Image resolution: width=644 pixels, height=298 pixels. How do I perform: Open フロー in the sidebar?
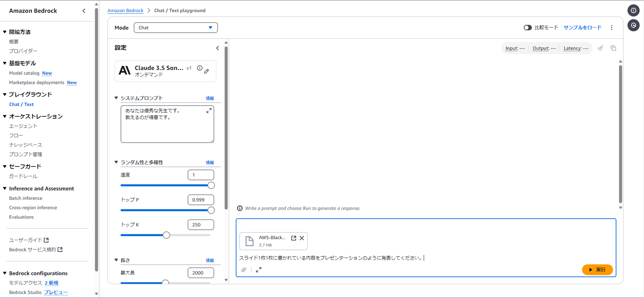pyautogui.click(x=16, y=135)
